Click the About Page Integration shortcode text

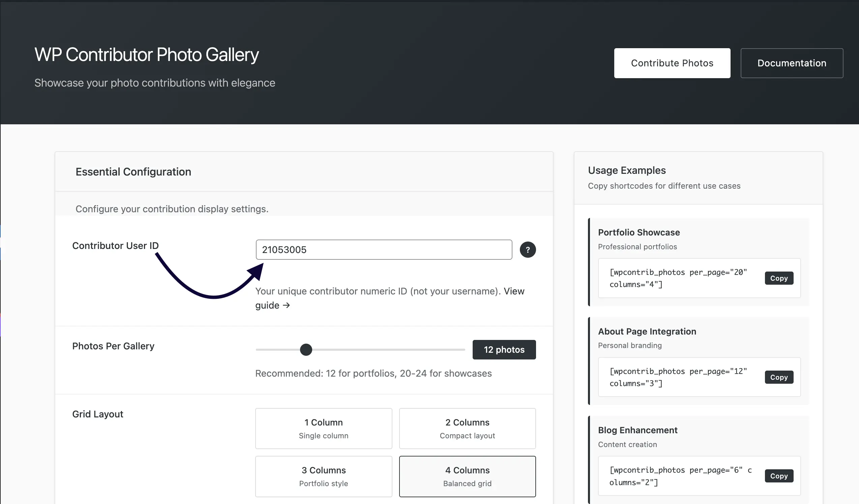coord(678,377)
